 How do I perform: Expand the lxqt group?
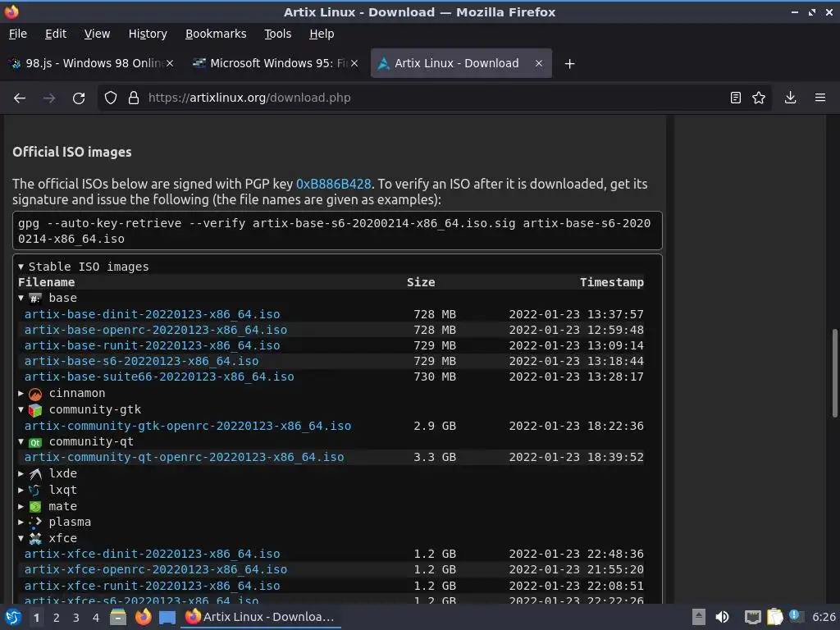click(x=21, y=491)
